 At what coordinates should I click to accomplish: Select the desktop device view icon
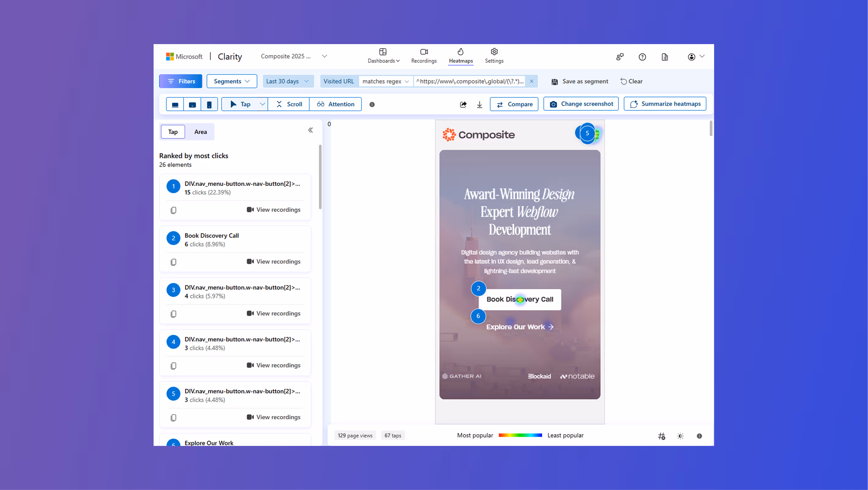175,104
